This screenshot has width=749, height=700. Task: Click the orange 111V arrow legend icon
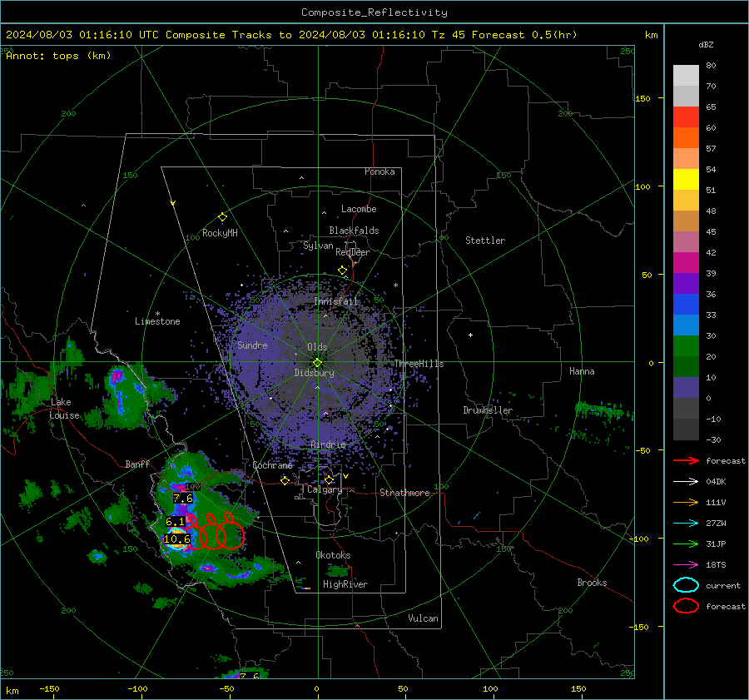tap(686, 502)
